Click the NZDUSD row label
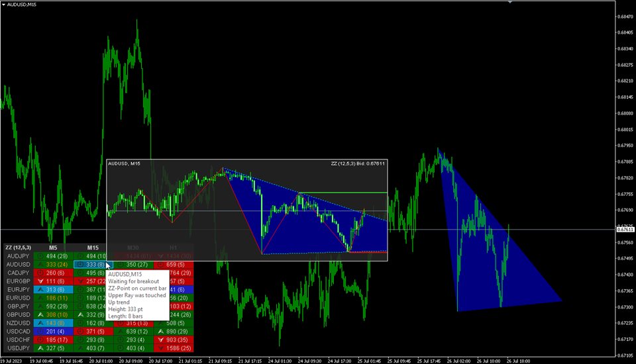The height and width of the screenshot is (364, 636). [19, 323]
